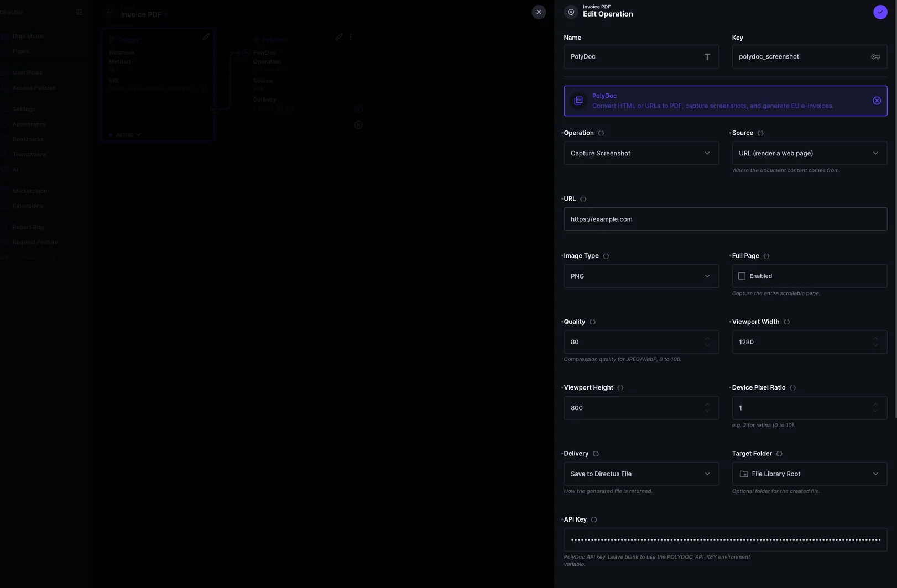
Task: Open the Image Type dropdown showing PNG
Action: coord(641,276)
